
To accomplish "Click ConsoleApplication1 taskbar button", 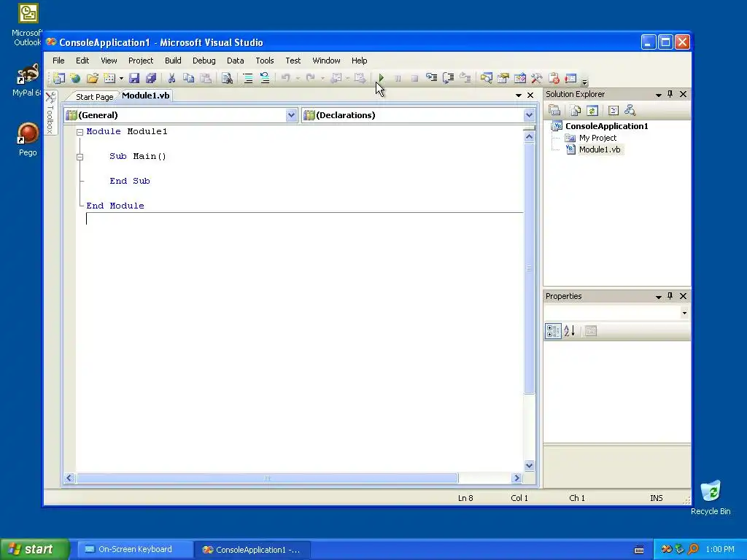I will coord(252,550).
